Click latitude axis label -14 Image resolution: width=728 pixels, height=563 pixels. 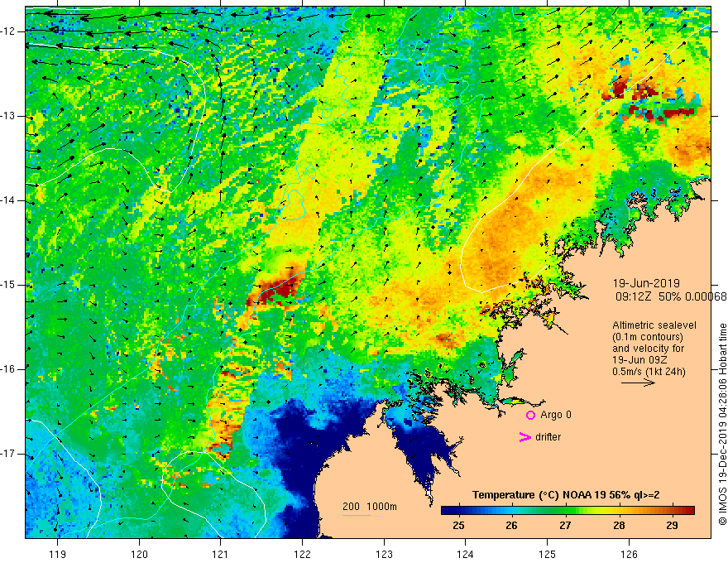coord(8,200)
